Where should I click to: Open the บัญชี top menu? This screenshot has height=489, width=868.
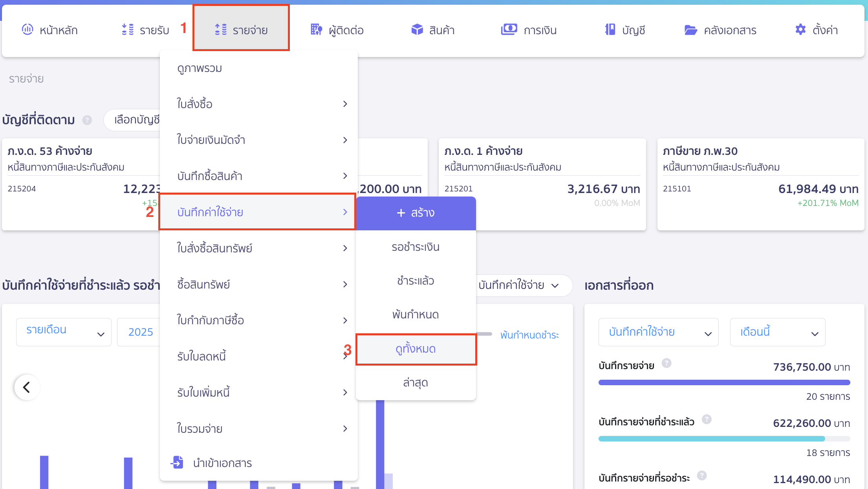pyautogui.click(x=625, y=30)
